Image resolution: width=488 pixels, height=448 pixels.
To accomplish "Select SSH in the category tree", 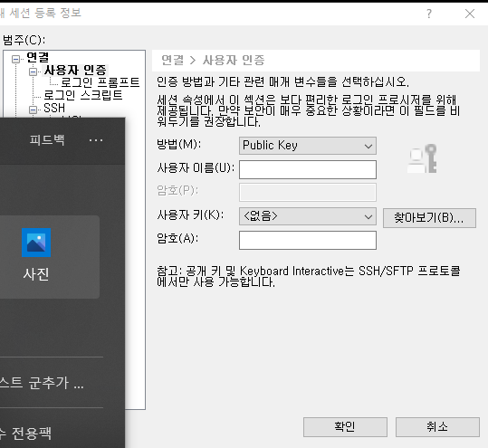I will (x=54, y=109).
